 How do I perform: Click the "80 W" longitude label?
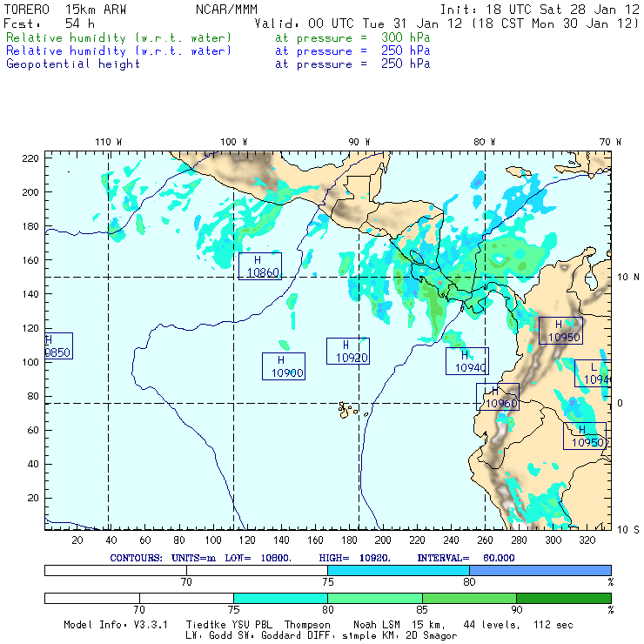485,142
